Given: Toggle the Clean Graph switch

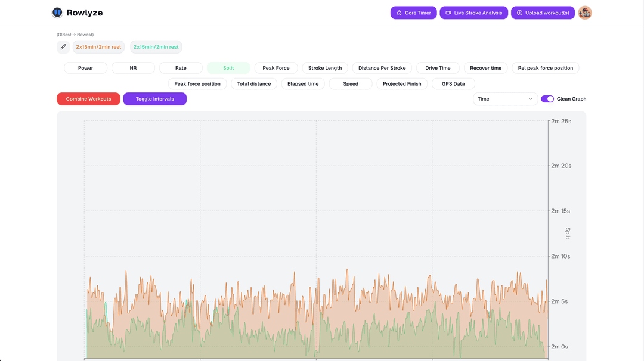Looking at the screenshot, I should [x=547, y=99].
